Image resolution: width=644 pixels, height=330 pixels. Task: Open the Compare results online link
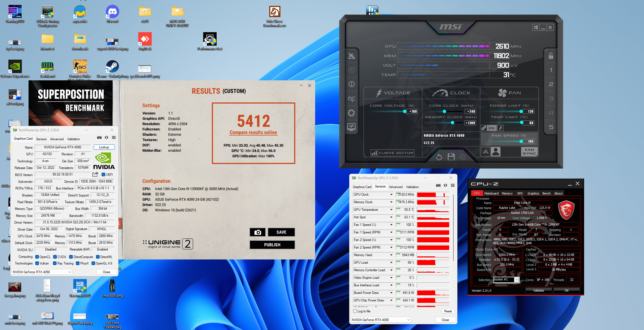coord(253,132)
